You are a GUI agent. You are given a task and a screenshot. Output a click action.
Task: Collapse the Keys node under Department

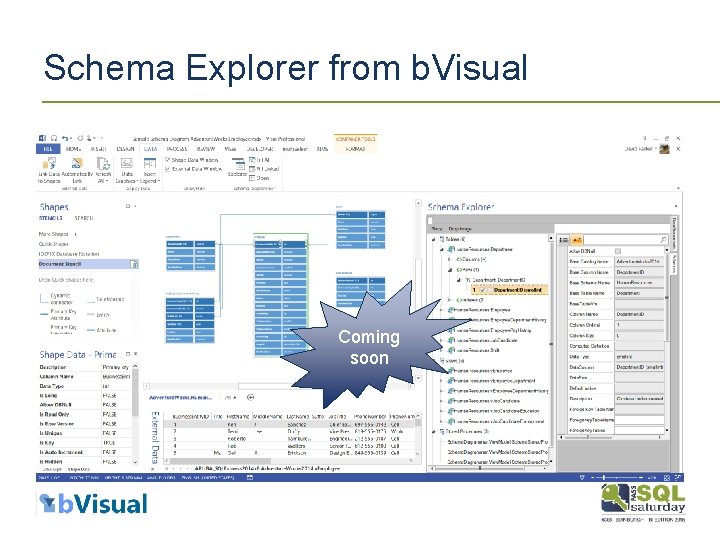click(450, 270)
